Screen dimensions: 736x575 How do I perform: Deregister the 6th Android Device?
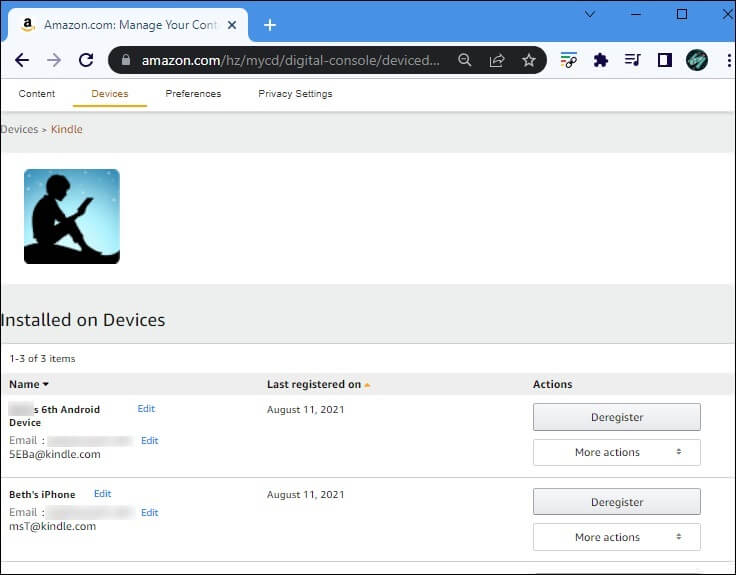(617, 417)
